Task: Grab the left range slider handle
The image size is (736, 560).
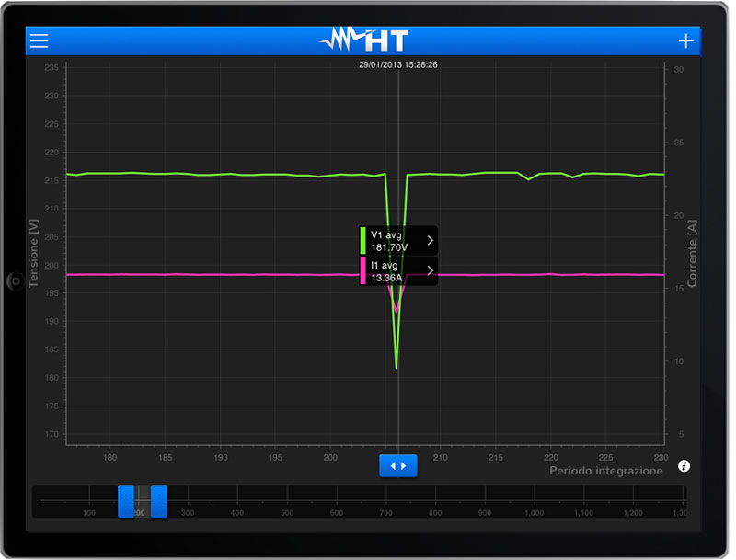Action: pos(126,501)
